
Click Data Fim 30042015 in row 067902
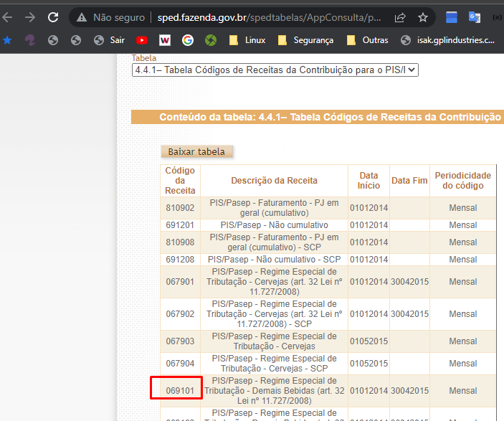409,314
